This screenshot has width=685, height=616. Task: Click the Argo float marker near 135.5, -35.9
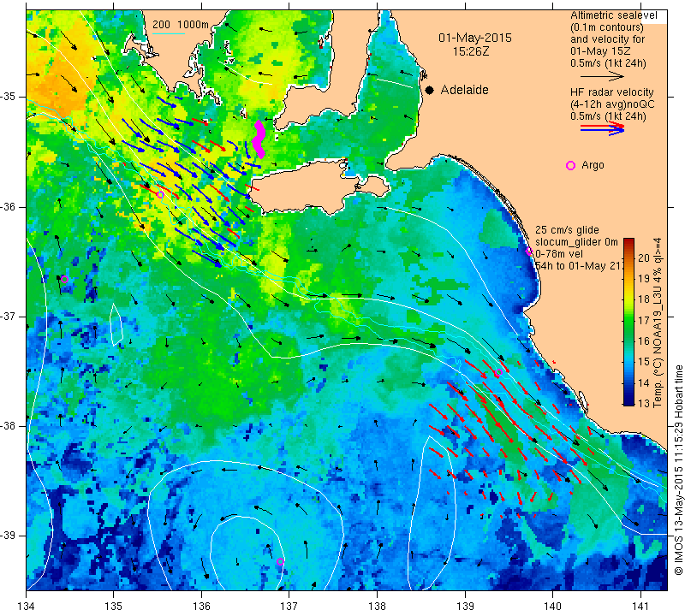click(160, 195)
